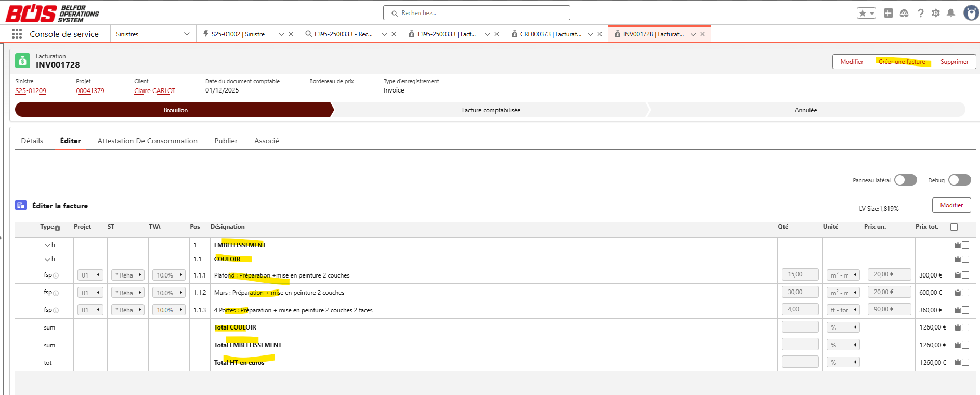Image resolution: width=980 pixels, height=395 pixels.
Task: Open the Notifications bell icon
Action: [x=951, y=13]
